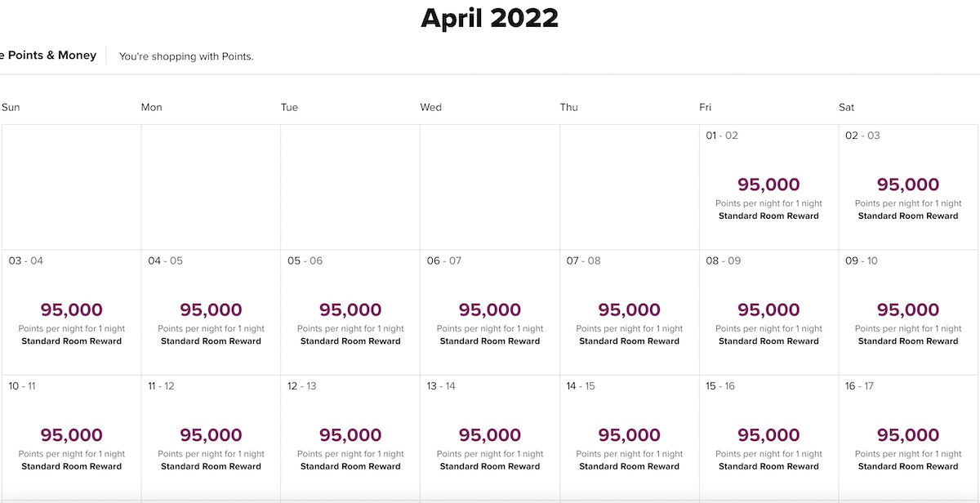Select the 15 - 16 Friday reward
The image size is (980, 503).
768,438
